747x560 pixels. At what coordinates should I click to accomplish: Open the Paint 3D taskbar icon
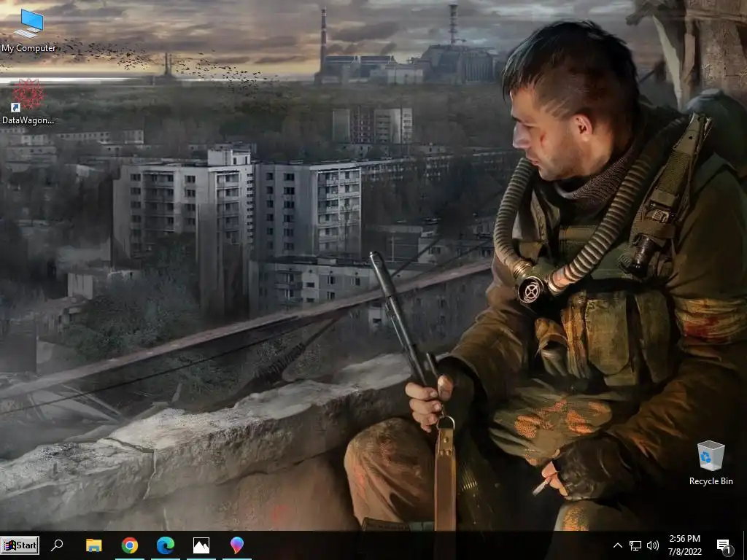237,545
